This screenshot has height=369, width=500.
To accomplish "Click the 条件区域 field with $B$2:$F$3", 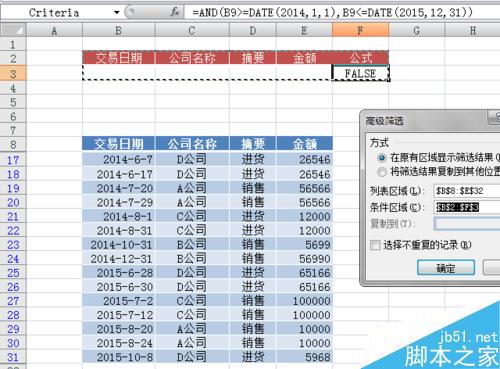I will (x=467, y=207).
